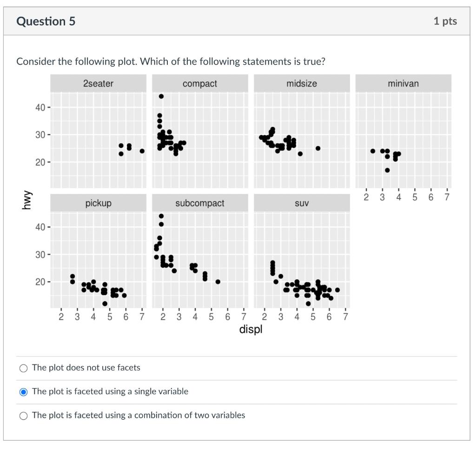
Task: Choose 'faceted using a combination of two variables'
Action: pyautogui.click(x=23, y=415)
